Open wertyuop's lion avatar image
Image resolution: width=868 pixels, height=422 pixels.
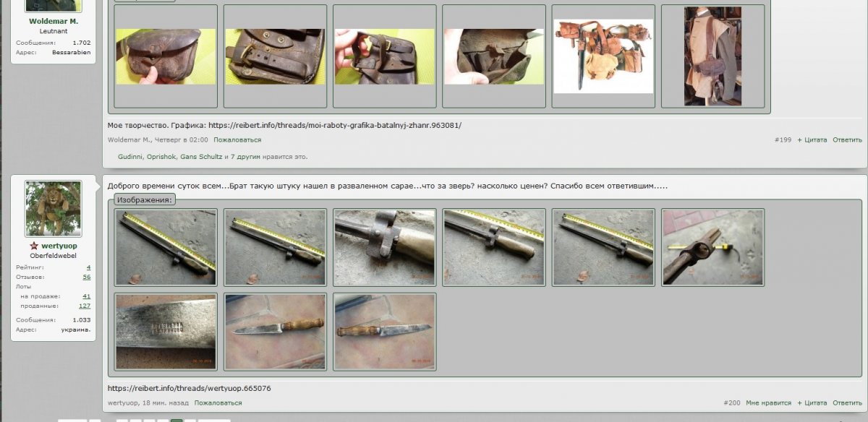[x=53, y=209]
